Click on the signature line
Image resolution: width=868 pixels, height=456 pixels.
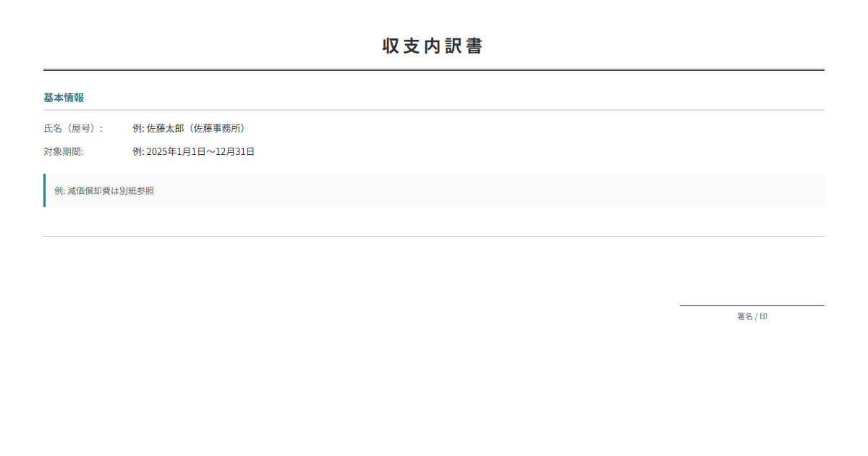(x=752, y=306)
